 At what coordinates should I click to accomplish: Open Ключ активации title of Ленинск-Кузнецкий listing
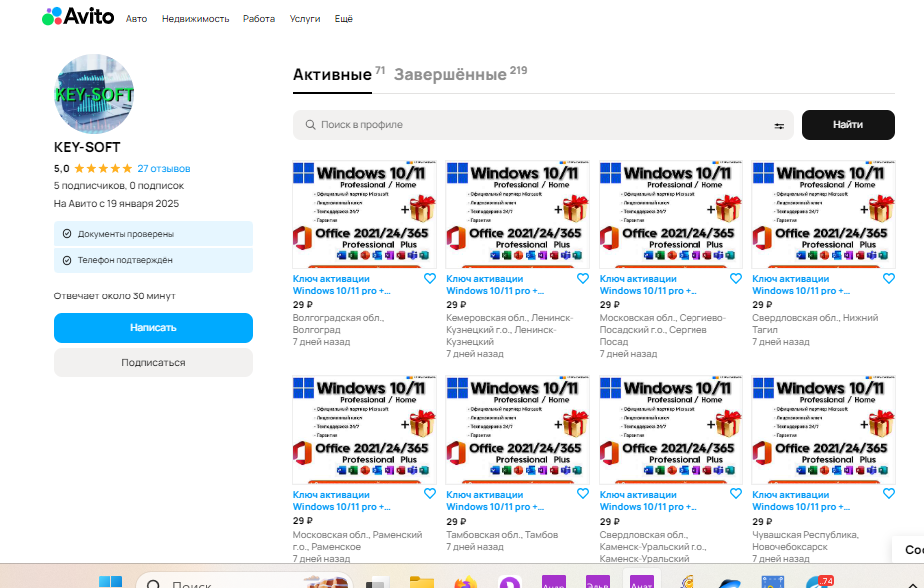[x=495, y=285]
